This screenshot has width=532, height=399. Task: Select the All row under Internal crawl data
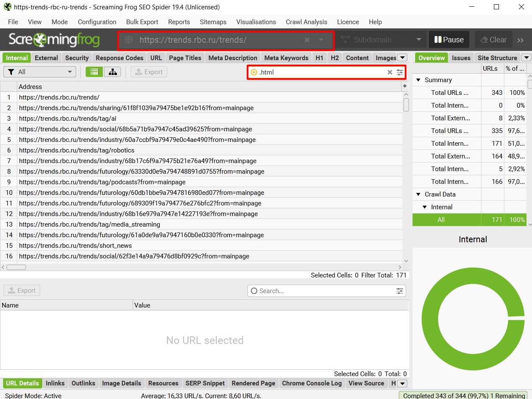pyautogui.click(x=441, y=219)
